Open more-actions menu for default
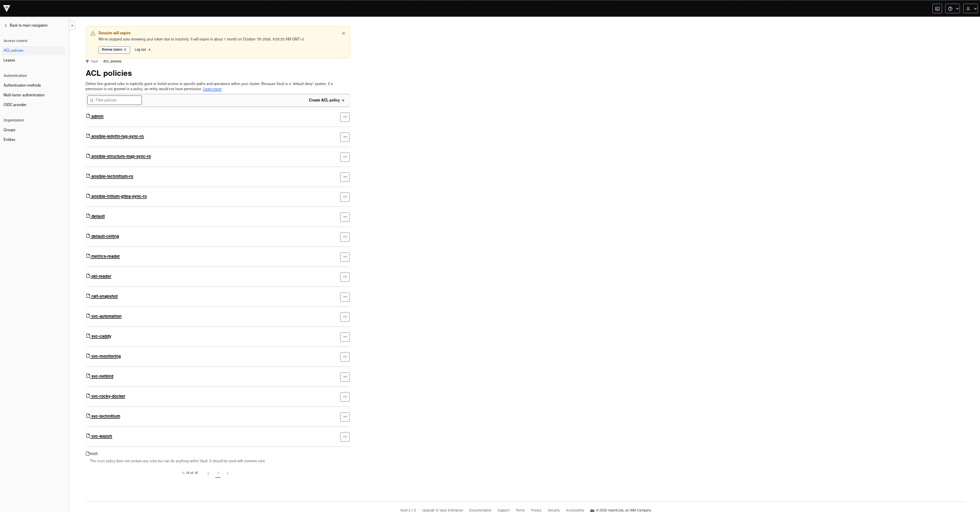Viewport: 980px width, 512px height. pos(345,217)
